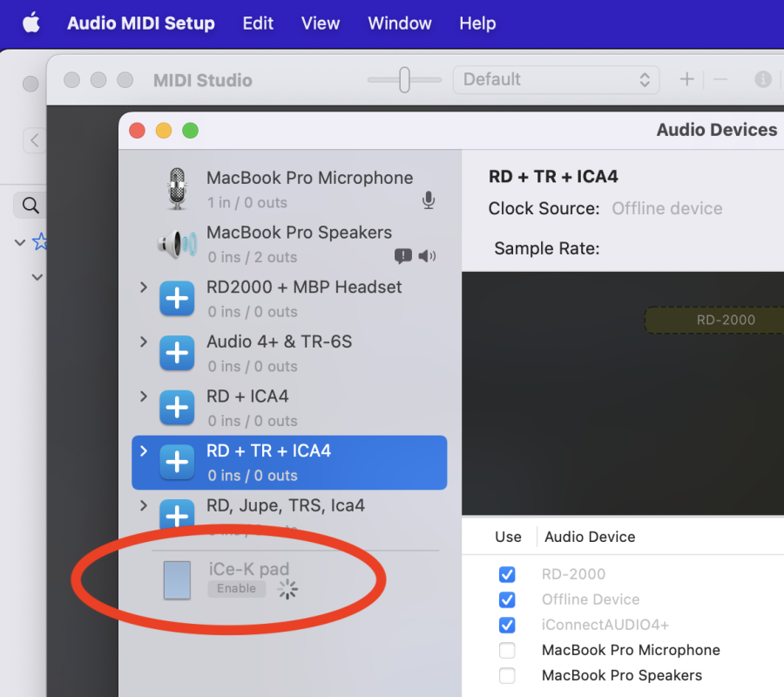The height and width of the screenshot is (697, 784).
Task: Open the Help menu
Action: (x=477, y=23)
